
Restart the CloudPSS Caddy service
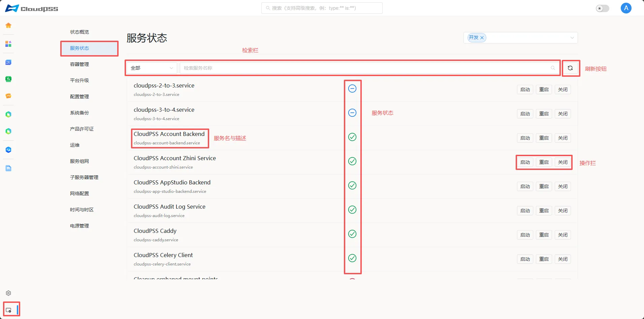pyautogui.click(x=544, y=235)
